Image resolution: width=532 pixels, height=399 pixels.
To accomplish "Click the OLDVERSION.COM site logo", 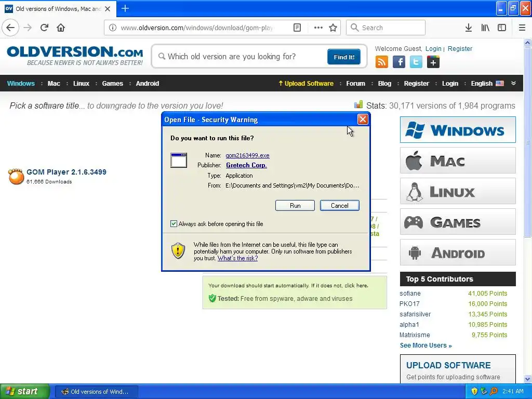I will pyautogui.click(x=75, y=56).
